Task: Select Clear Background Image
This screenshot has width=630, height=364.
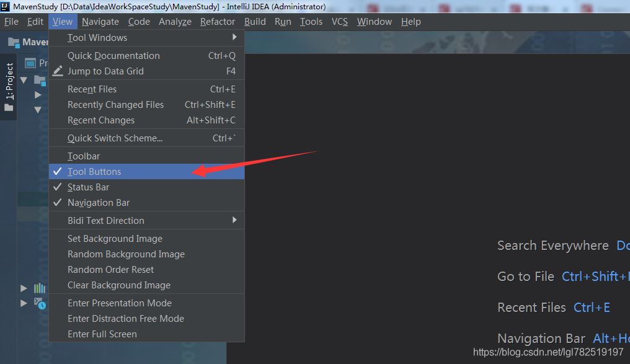Action: (x=147, y=285)
